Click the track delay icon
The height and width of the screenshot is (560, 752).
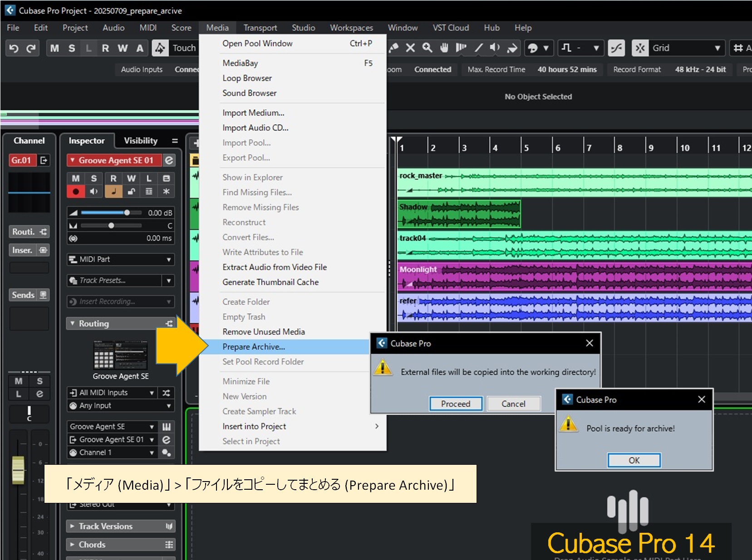pyautogui.click(x=73, y=238)
